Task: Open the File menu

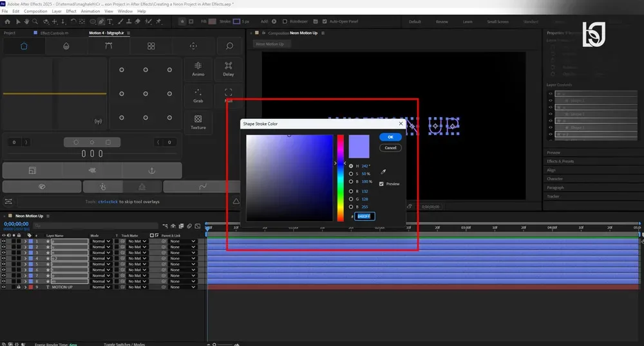Action: (x=5, y=11)
